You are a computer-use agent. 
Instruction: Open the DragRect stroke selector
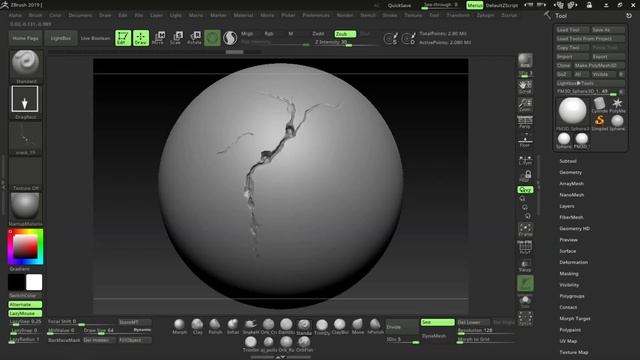[x=25, y=100]
